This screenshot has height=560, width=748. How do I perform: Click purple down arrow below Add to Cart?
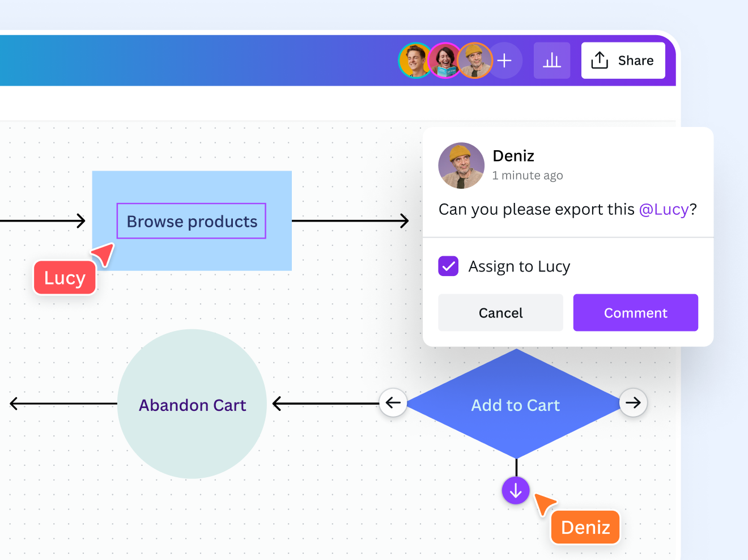(x=516, y=491)
